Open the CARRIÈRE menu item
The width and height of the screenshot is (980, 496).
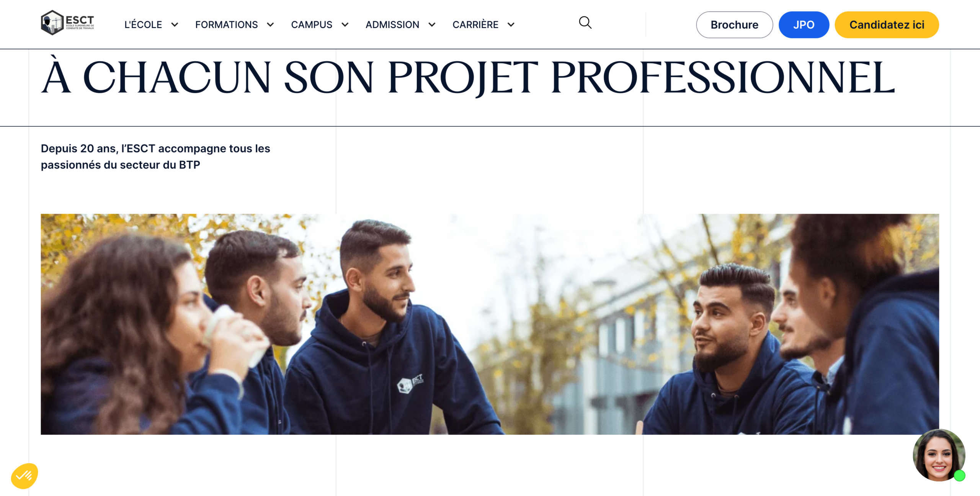click(475, 25)
